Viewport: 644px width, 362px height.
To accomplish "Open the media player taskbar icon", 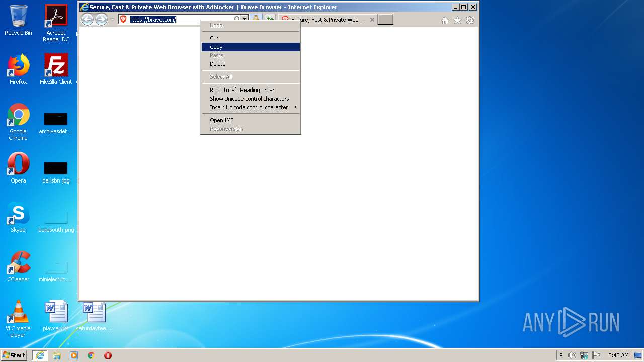I will [x=74, y=355].
